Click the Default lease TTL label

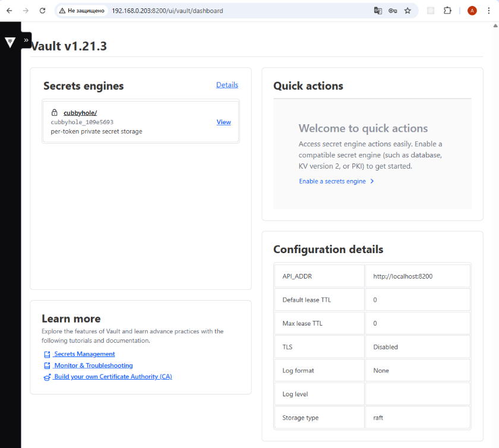(307, 300)
